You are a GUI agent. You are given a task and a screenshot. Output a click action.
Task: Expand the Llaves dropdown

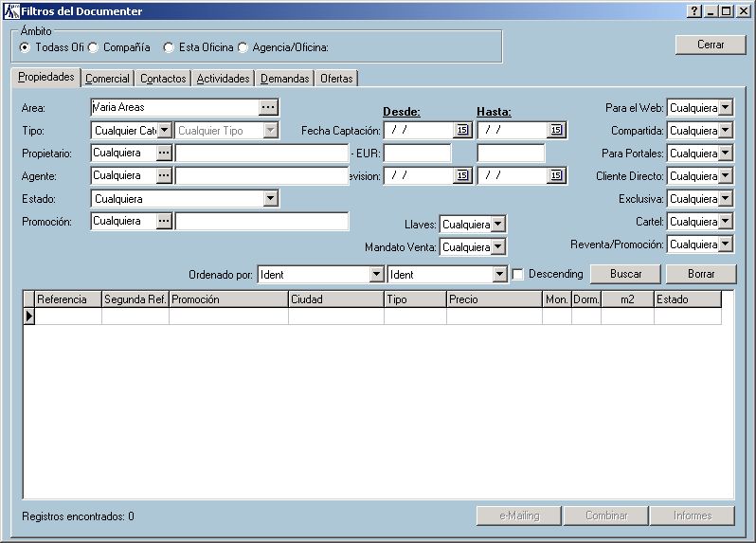pyautogui.click(x=498, y=224)
